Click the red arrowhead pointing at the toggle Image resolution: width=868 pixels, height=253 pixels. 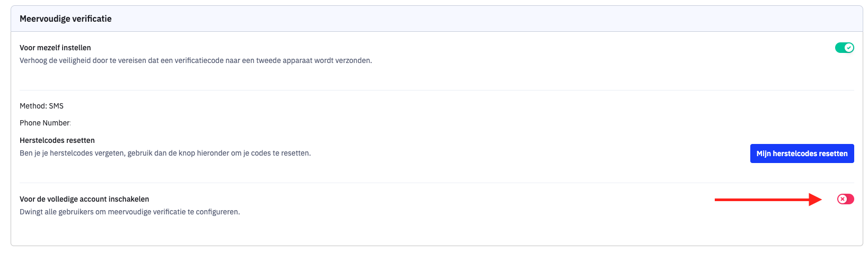pos(816,200)
